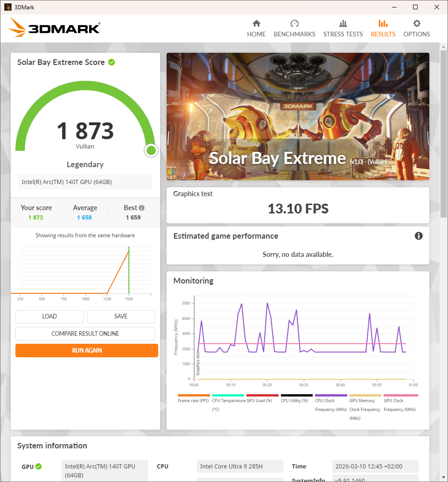Open the Home house icon
The height and width of the screenshot is (482, 448).
tap(256, 24)
